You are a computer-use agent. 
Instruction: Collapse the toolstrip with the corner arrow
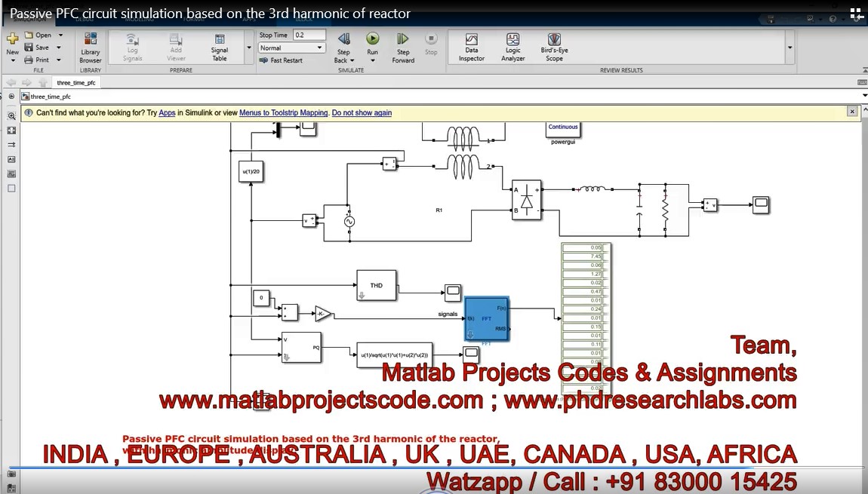tap(865, 70)
